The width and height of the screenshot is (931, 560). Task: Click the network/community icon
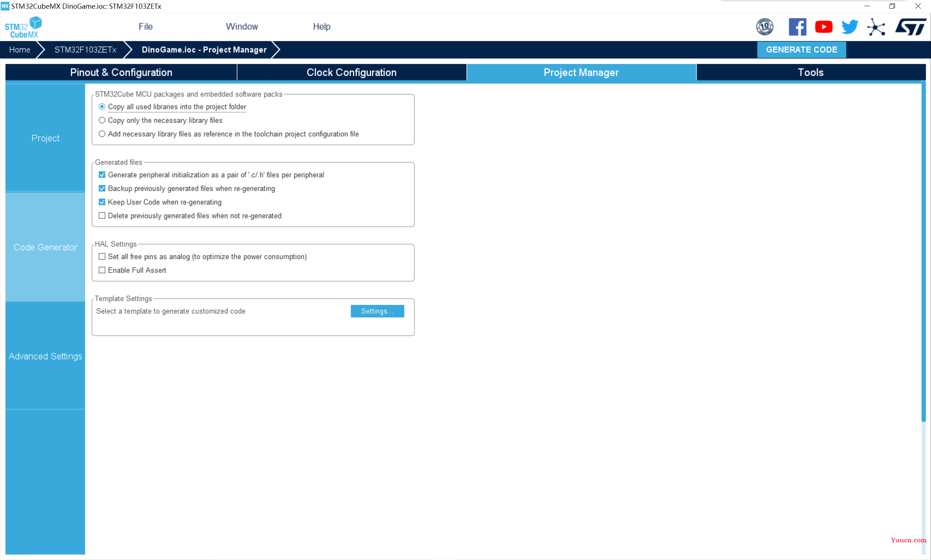point(876,27)
